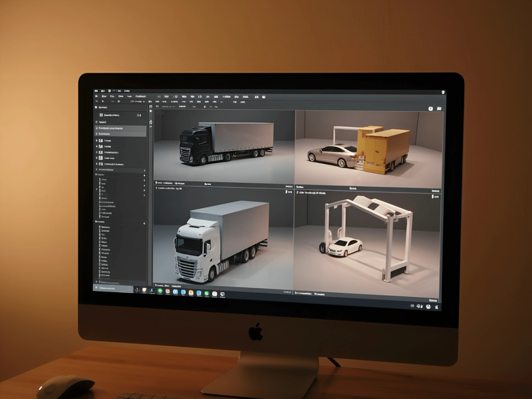Activate the hand pan tool icon
Image resolution: width=532 pixels, height=399 pixels.
[x=151, y=122]
